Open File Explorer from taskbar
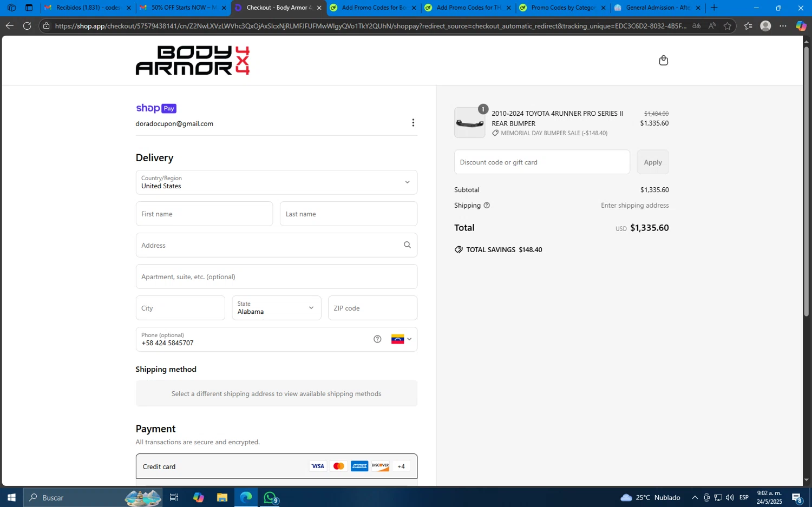The height and width of the screenshot is (507, 812). [222, 497]
